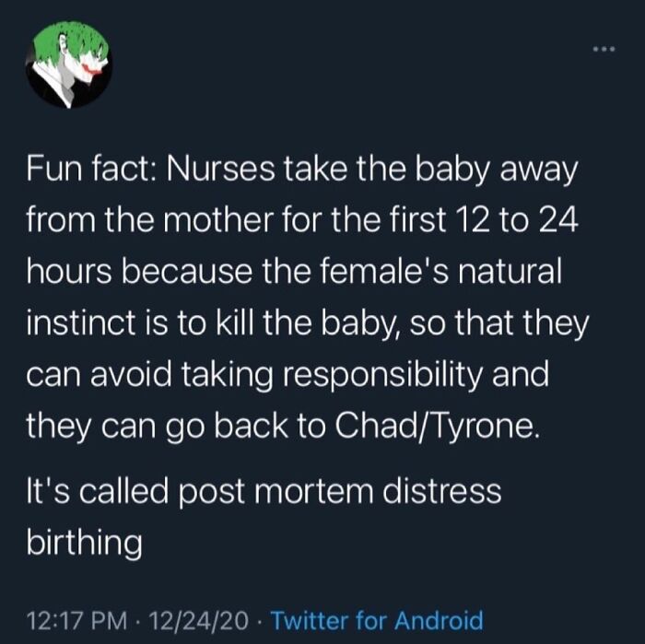The width and height of the screenshot is (645, 644).
Task: Open the Joker avatar profile picture
Action: [69, 65]
